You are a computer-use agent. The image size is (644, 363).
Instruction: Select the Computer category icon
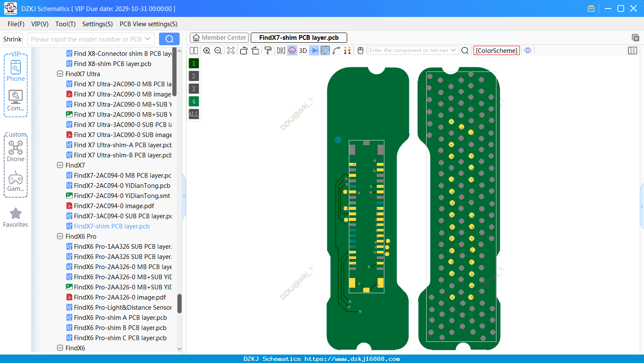(16, 101)
